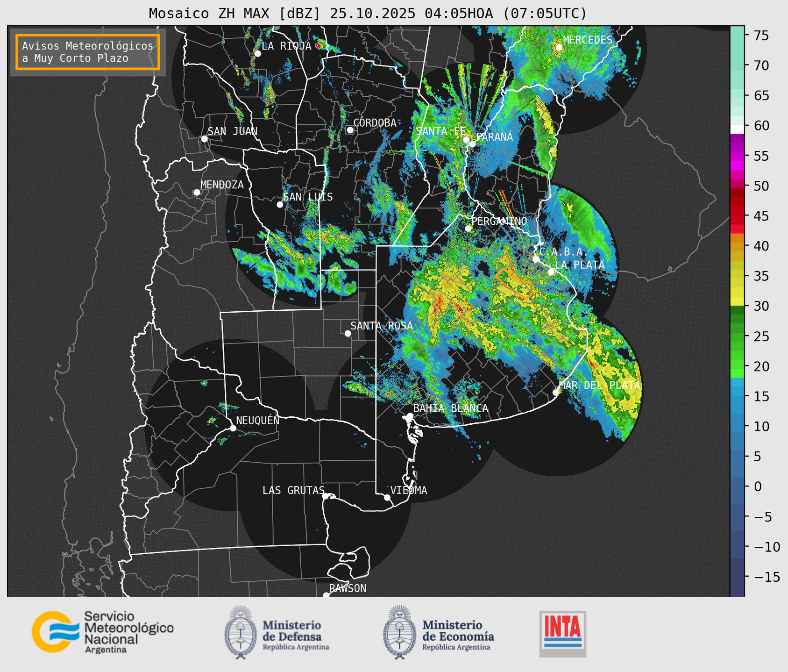Image resolution: width=788 pixels, height=672 pixels.
Task: Click the MENDOZA city label
Action: coord(222,185)
